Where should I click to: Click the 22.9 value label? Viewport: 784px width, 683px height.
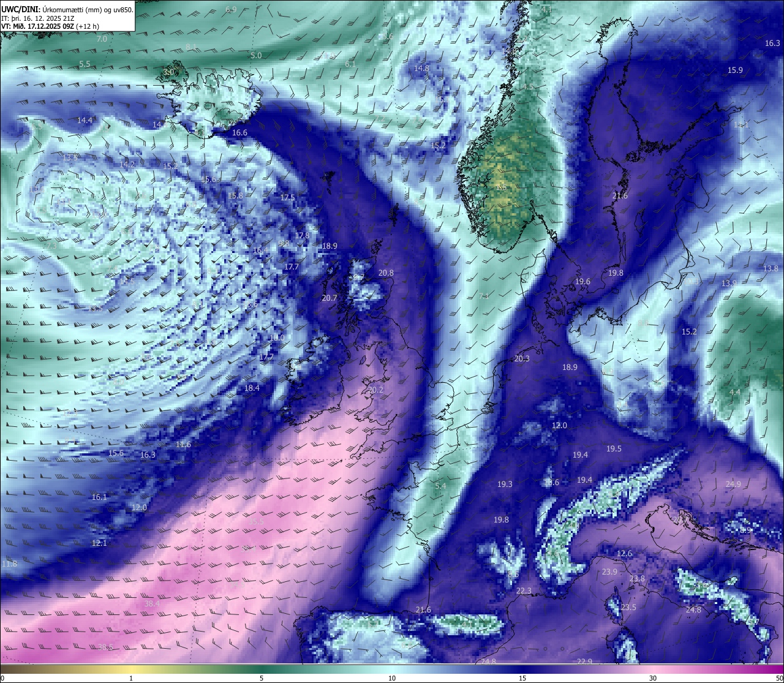pyautogui.click(x=584, y=662)
